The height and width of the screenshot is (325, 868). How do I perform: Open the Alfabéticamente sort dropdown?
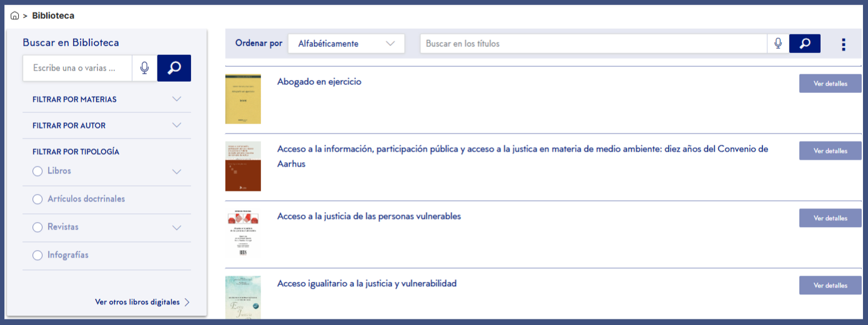346,44
